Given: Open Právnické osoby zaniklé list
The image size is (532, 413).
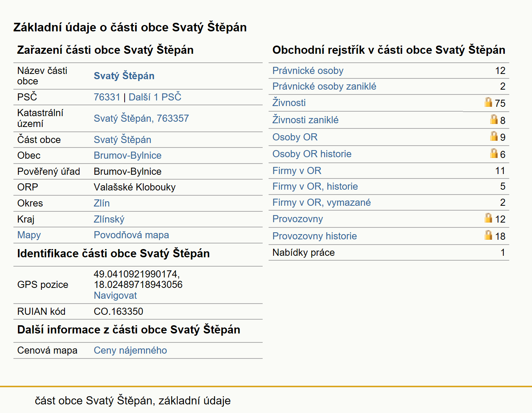Looking at the screenshot, I should [324, 86].
